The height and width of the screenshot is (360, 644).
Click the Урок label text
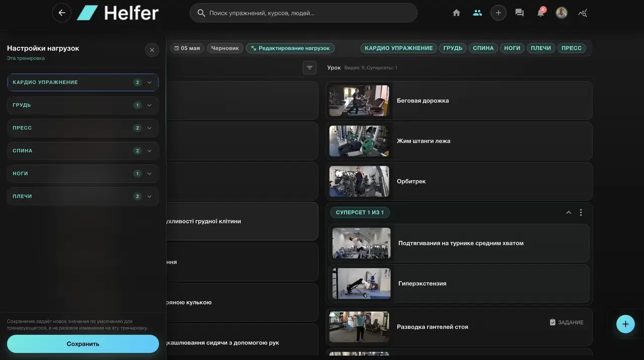click(x=334, y=67)
